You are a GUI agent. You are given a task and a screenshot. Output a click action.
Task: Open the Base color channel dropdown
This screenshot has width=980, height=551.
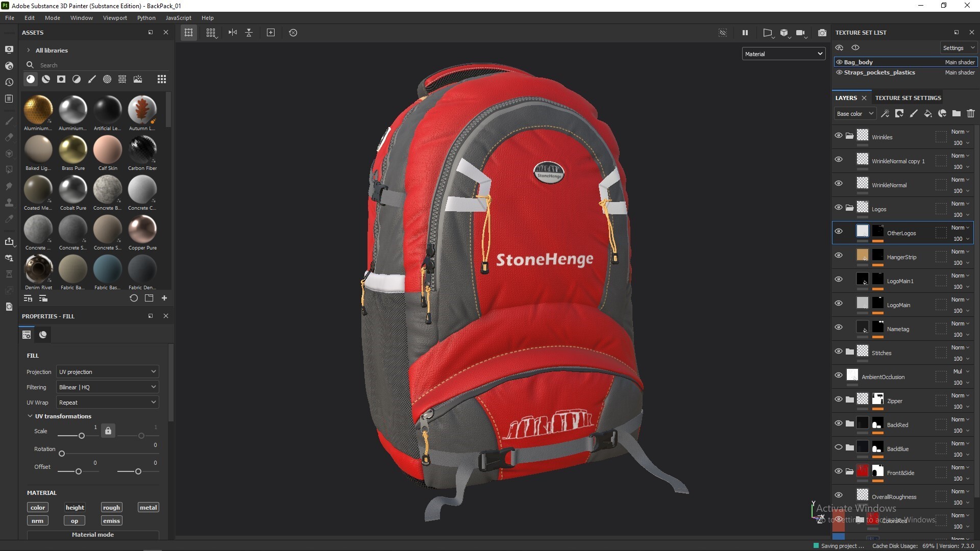[854, 113]
